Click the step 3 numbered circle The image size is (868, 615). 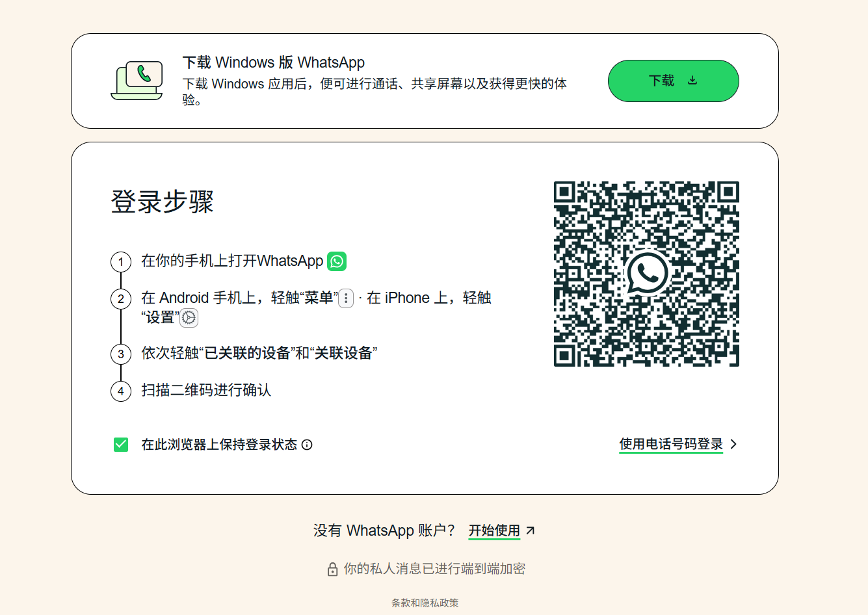tap(121, 354)
